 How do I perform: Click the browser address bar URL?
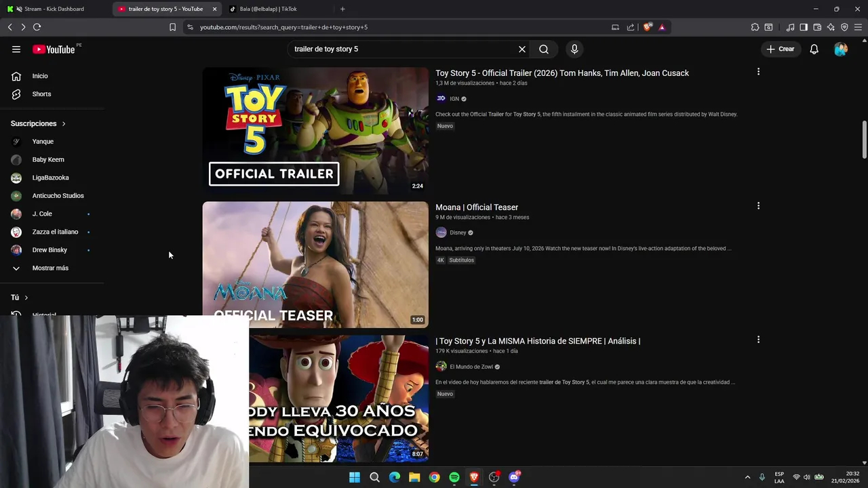[x=283, y=27]
